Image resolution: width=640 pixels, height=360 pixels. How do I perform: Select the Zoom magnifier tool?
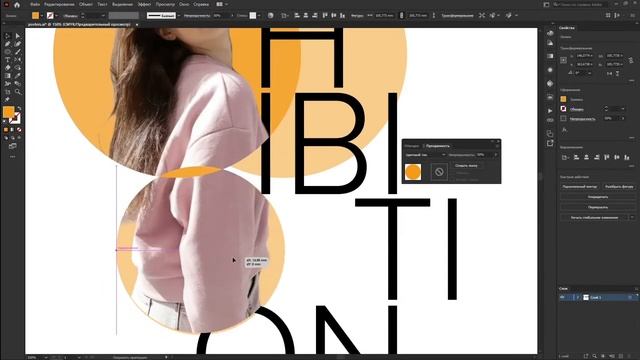click(18, 92)
